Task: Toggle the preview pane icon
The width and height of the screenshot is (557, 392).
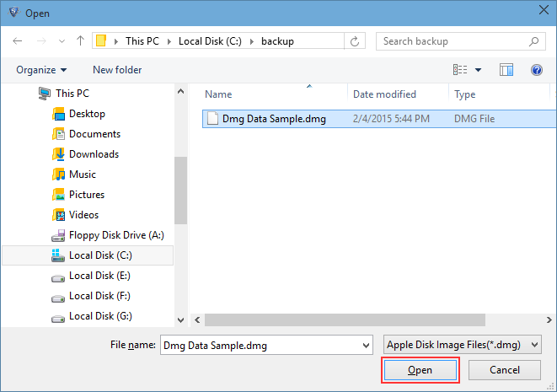Action: coord(506,70)
